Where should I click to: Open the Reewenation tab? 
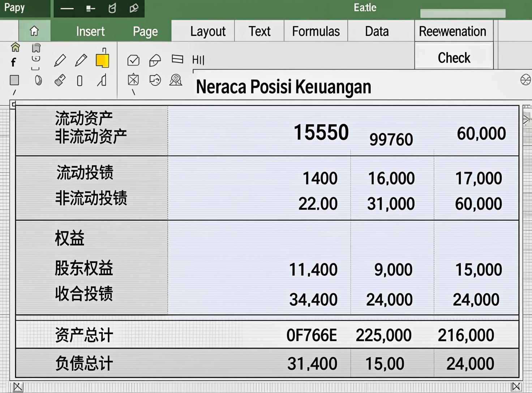point(452,31)
